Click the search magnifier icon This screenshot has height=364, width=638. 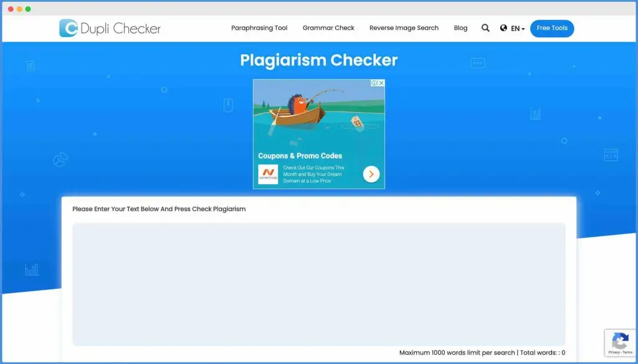(x=485, y=28)
